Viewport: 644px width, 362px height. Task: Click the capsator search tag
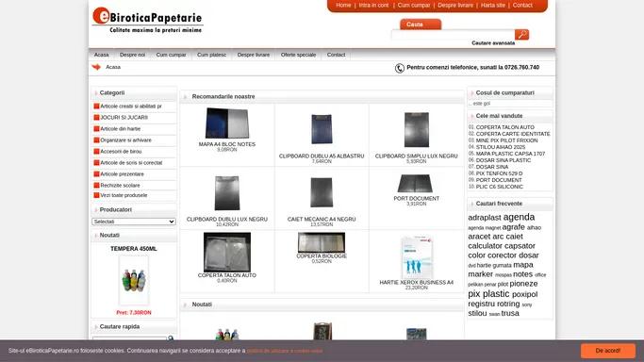coord(520,246)
